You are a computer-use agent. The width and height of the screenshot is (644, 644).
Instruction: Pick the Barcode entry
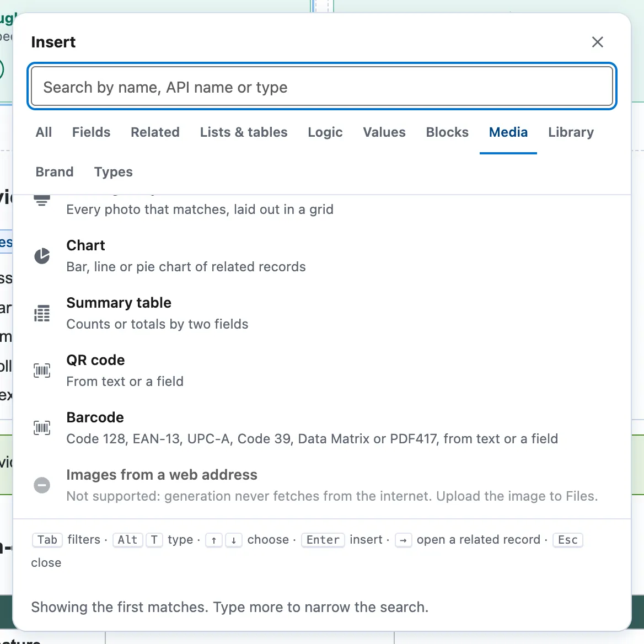[x=322, y=428]
